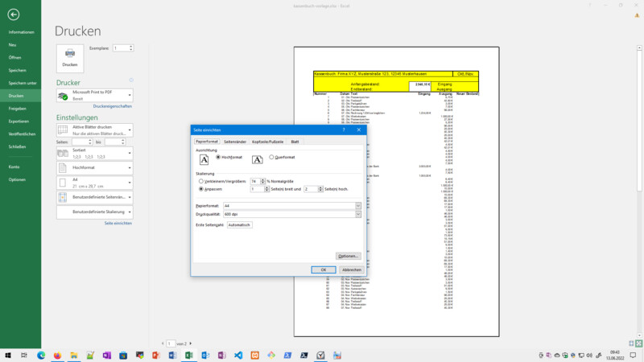This screenshot has height=362, width=644.
Task: Open Task View on the taskbar
Action: pos(24,355)
